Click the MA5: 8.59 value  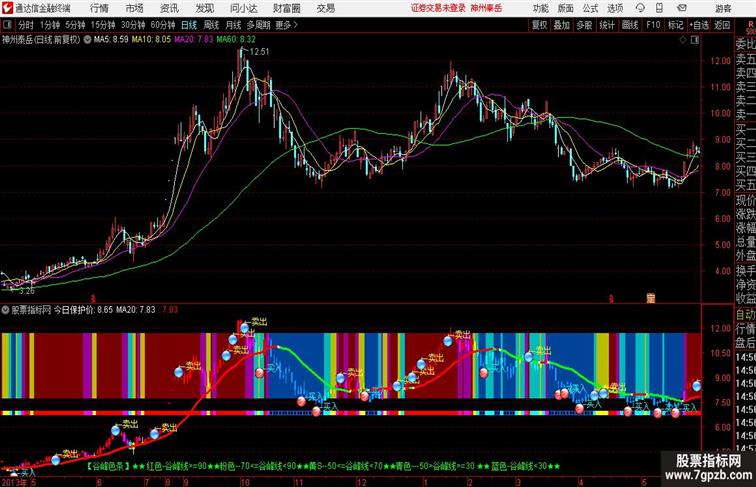click(111, 40)
